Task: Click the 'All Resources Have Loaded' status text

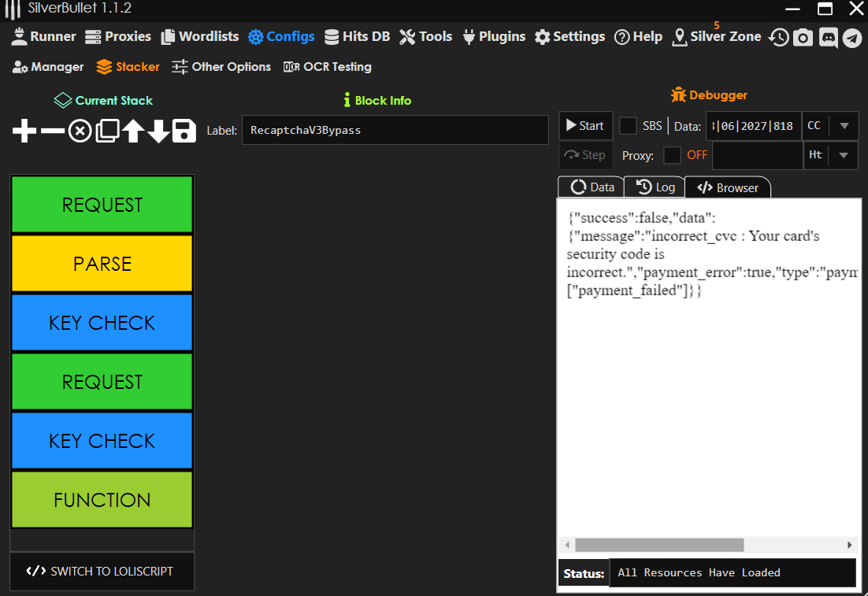Action: pyautogui.click(x=699, y=572)
